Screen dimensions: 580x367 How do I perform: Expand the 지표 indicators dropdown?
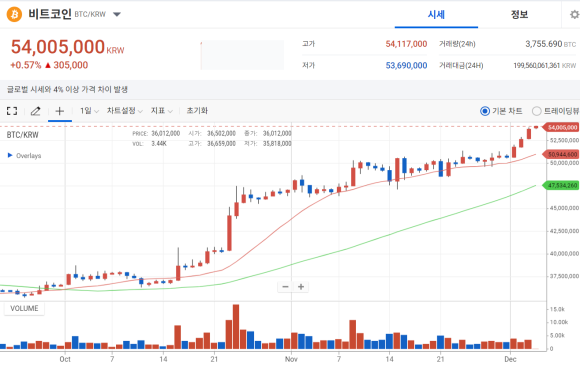click(x=162, y=111)
